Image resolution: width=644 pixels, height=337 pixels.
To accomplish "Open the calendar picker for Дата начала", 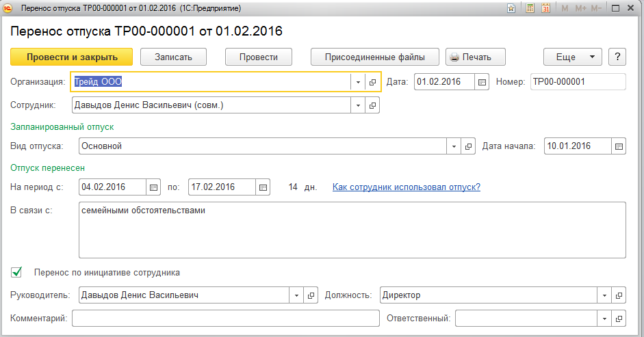I will (x=619, y=146).
